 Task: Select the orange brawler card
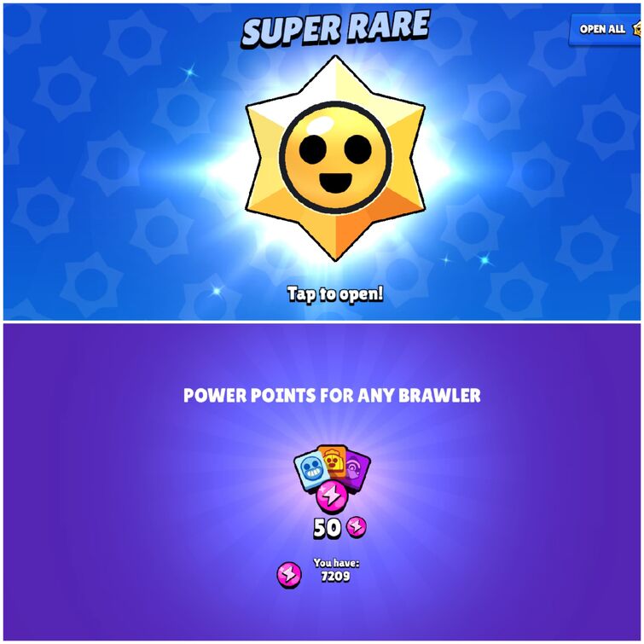333,461
